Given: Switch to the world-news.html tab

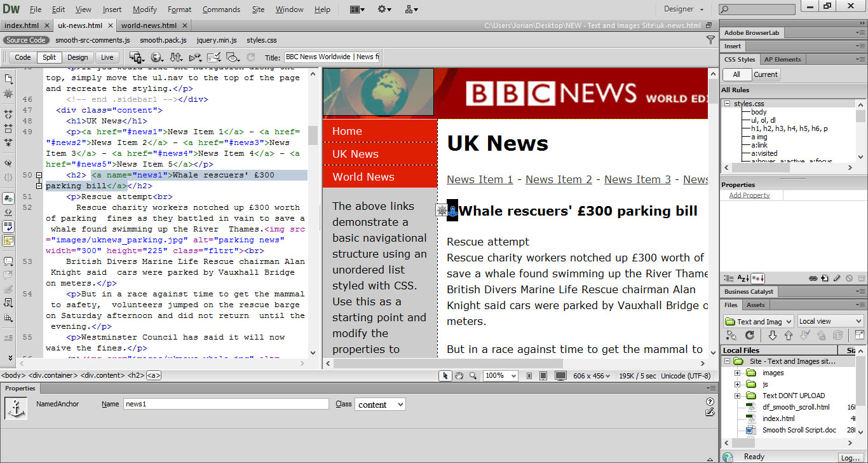Looking at the screenshot, I should point(149,25).
